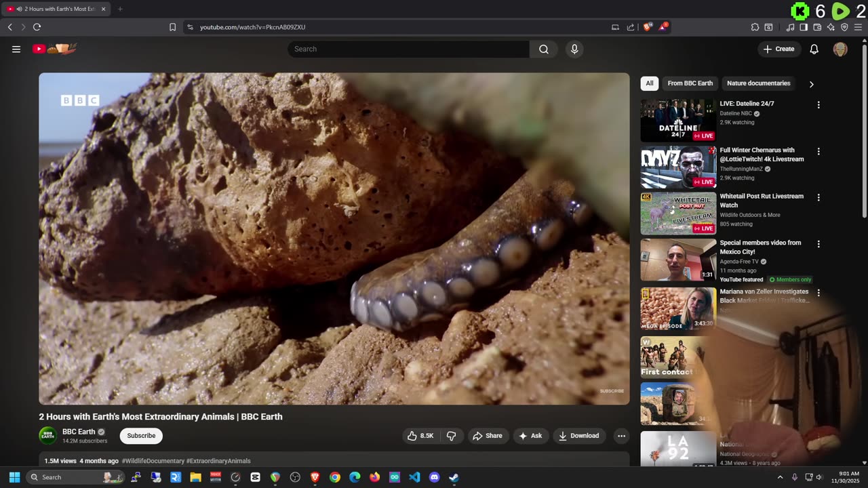868x488 pixels.
Task: Open the notifications bell
Action: pos(814,49)
